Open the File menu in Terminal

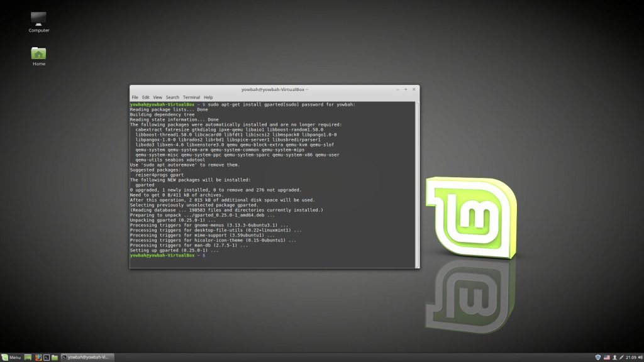point(135,97)
